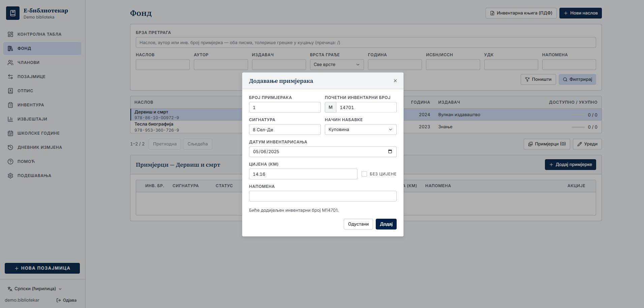Expand the Српски (ћирилица) language selector
The width and height of the screenshot is (644, 308).
tap(35, 289)
